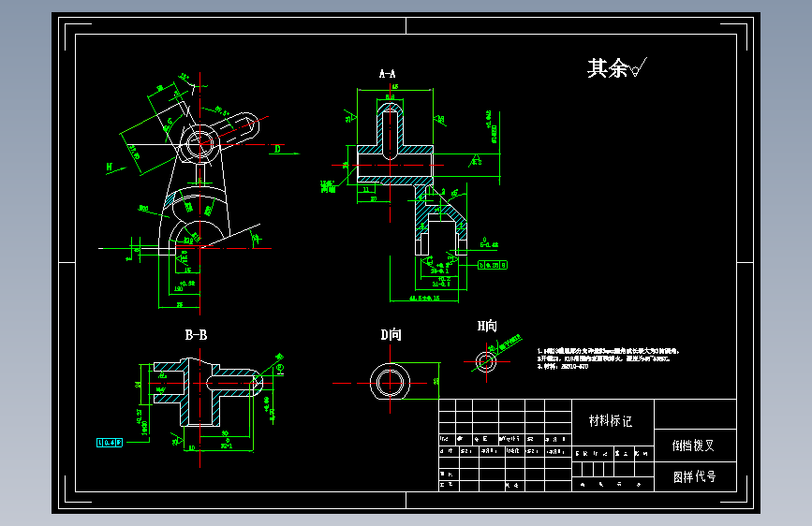
Task: Click the "D" view arrow label
Action: [x=277, y=149]
